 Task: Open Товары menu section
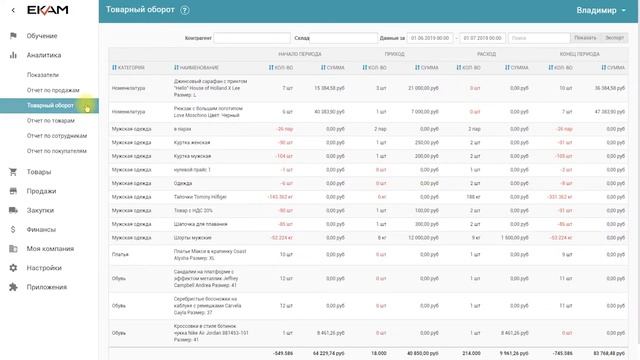39,172
